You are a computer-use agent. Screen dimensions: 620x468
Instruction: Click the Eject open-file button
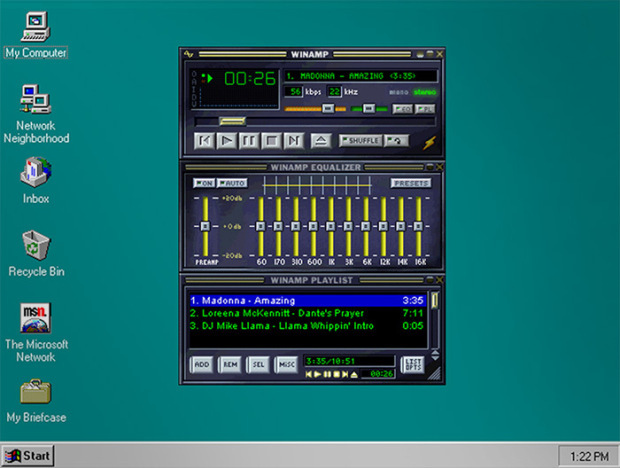(321, 141)
